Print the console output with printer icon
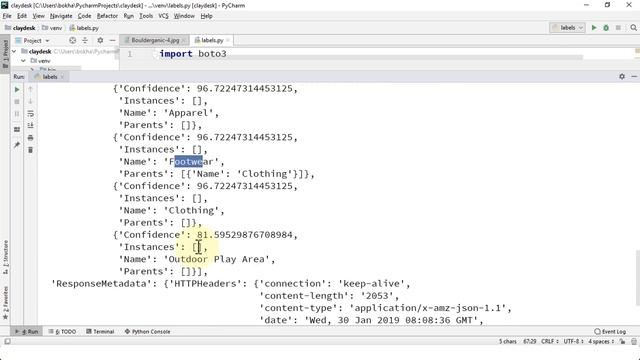640x360 pixels. 30,138
